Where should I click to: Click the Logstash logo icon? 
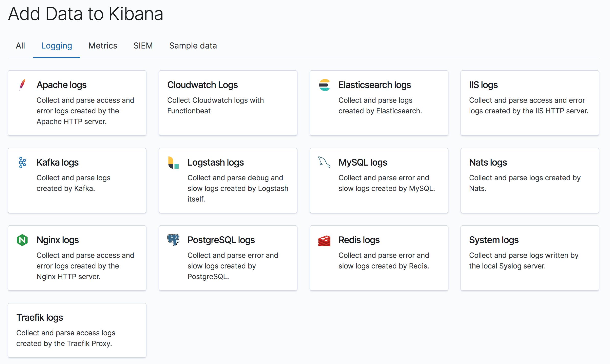(x=173, y=163)
